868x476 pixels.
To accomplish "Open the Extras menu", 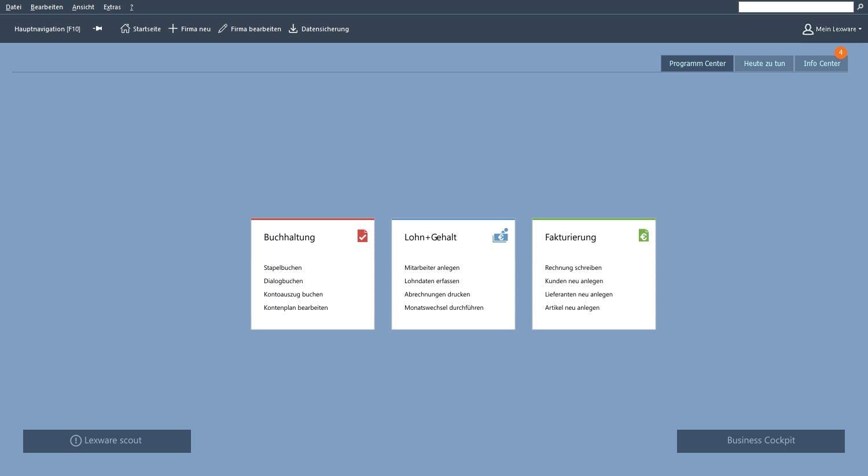I will [112, 7].
